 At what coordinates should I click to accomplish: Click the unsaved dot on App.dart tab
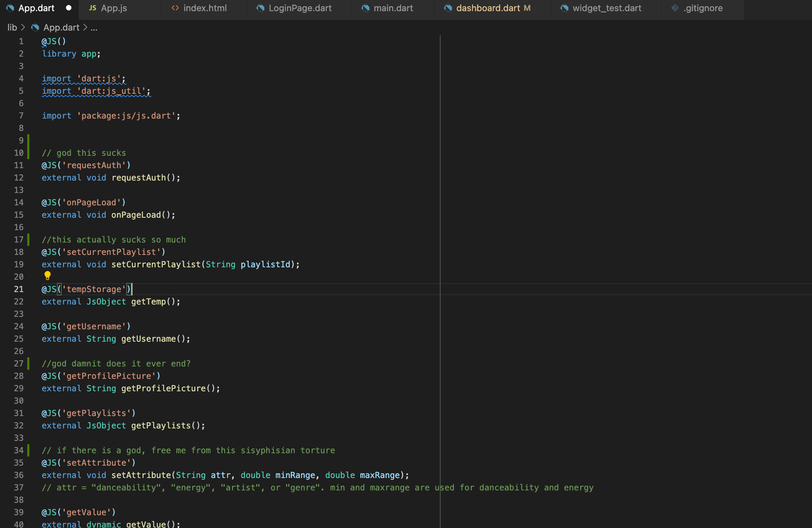click(x=69, y=8)
